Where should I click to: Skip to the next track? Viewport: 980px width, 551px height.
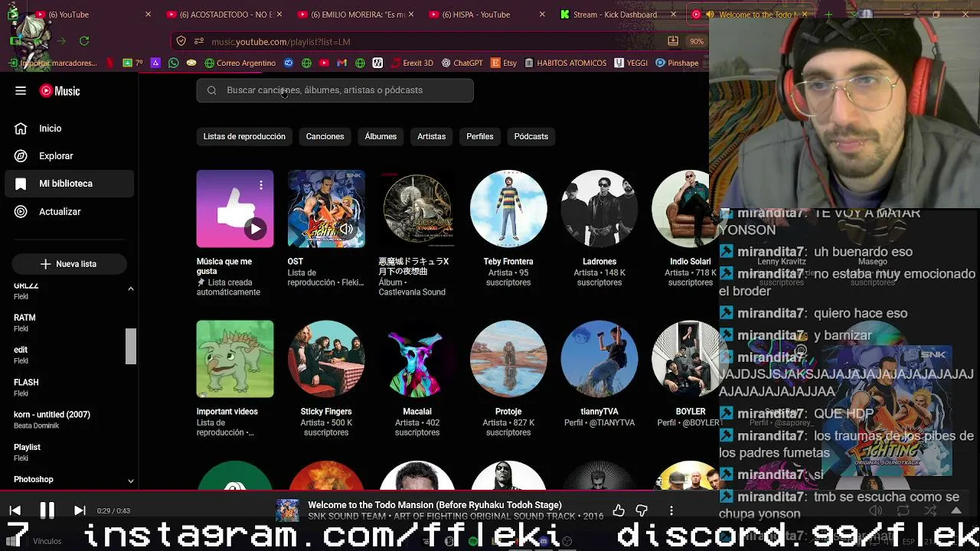click(x=80, y=510)
